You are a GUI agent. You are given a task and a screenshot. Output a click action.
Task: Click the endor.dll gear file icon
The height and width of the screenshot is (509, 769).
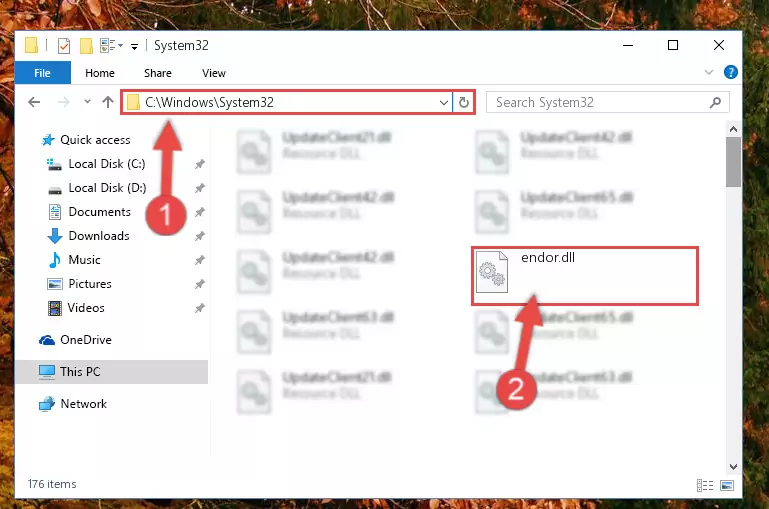pos(492,272)
